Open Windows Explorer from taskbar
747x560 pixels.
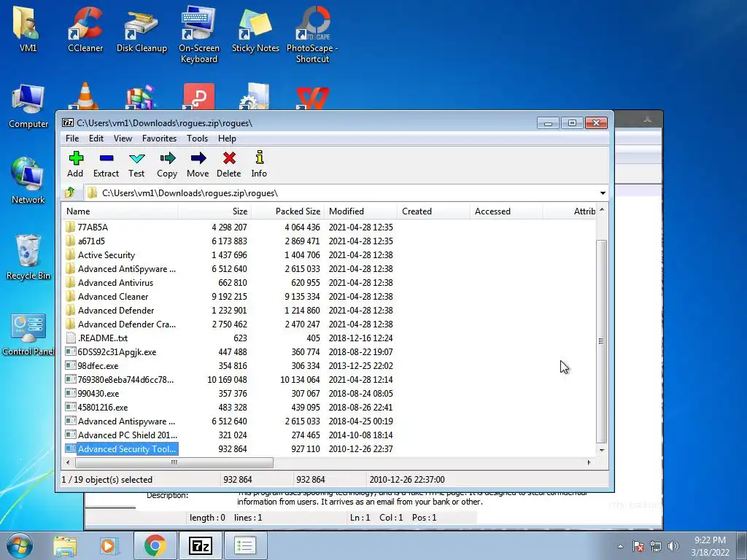[65, 545]
